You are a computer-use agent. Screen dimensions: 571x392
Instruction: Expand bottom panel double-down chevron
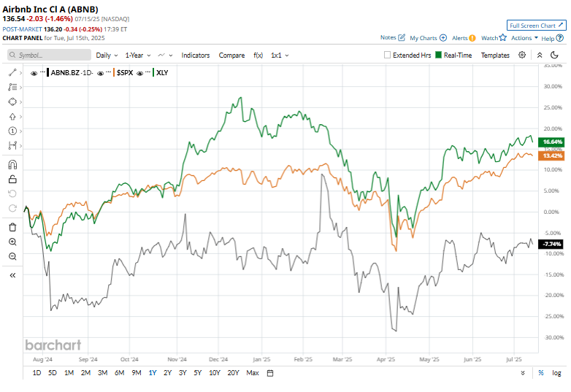[x=523, y=373]
